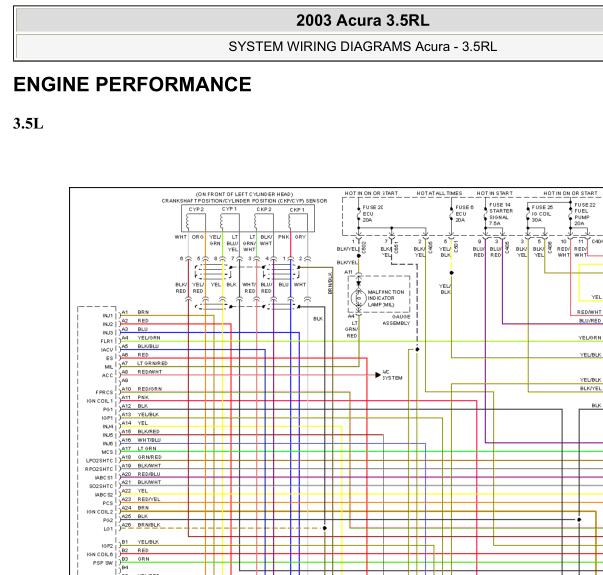
Task: Click 'FUSE 14 STARTER SIGNAL 7.5A' label
Action: 501,214
